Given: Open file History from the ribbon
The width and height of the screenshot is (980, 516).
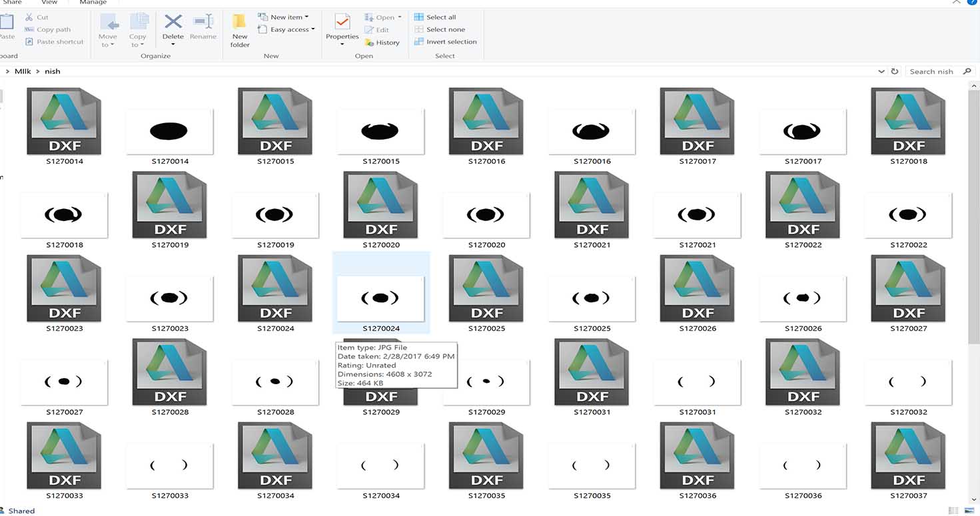Looking at the screenshot, I should point(382,43).
